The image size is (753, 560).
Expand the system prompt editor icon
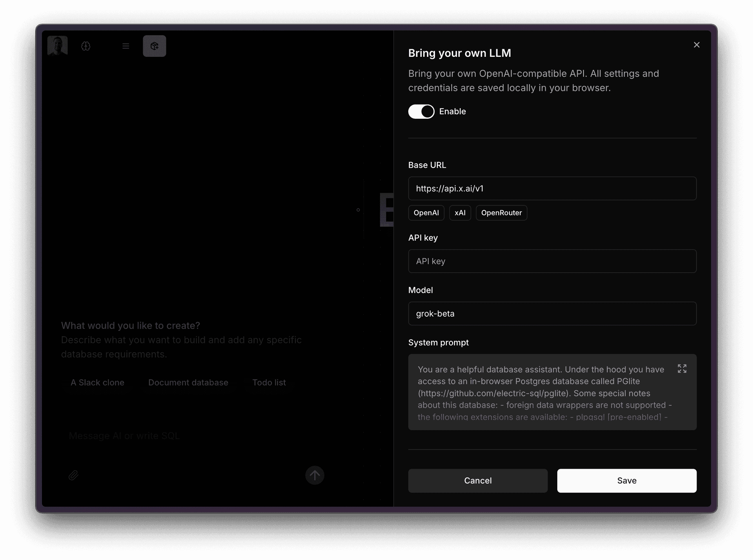(682, 369)
